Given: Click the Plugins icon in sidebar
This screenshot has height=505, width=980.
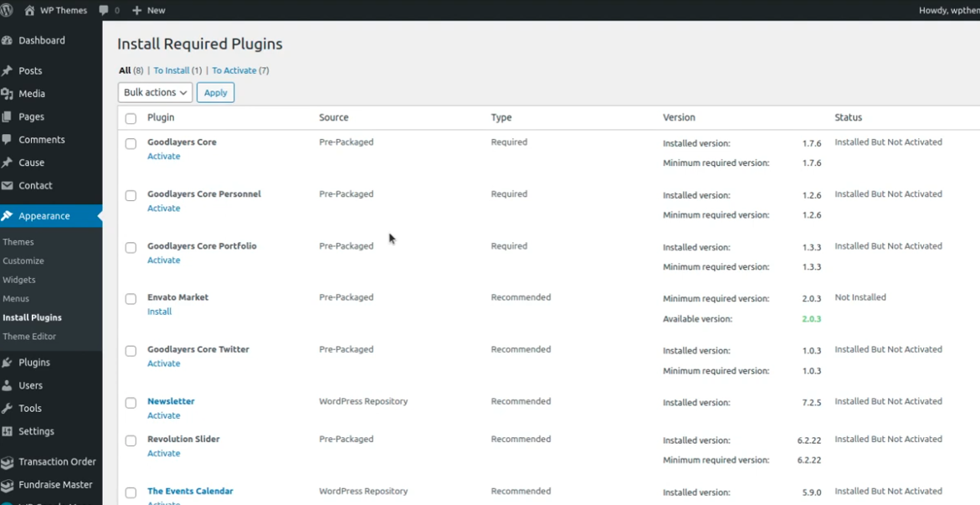Looking at the screenshot, I should 8,363.
